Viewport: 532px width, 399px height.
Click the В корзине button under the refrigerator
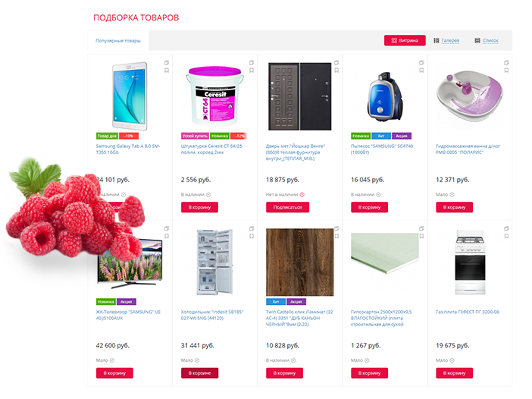coord(199,373)
